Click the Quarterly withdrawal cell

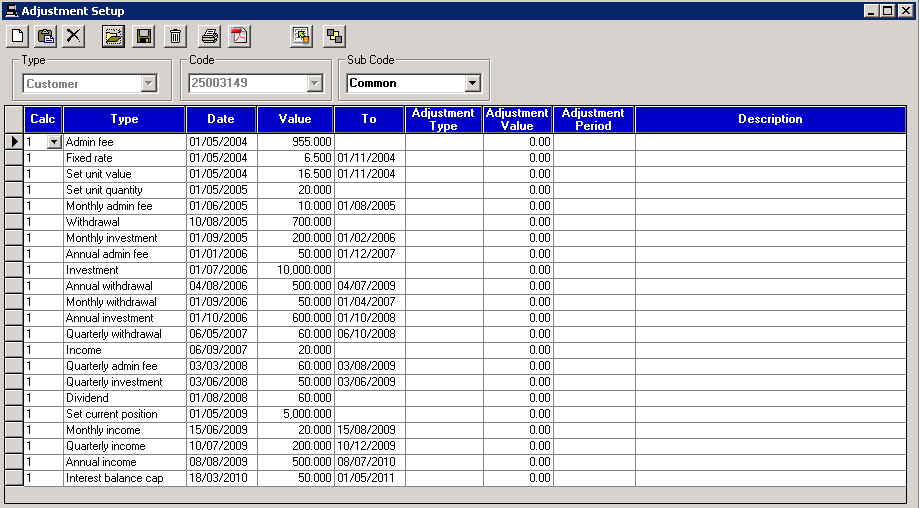click(124, 334)
